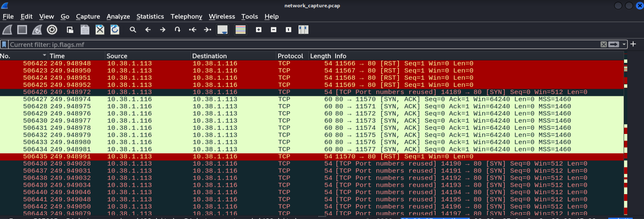Sort by Protocol column header
Viewport: 644px width, 219px height.
292,56
